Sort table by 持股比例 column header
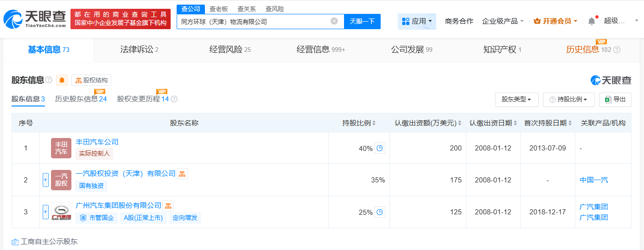 (359, 123)
